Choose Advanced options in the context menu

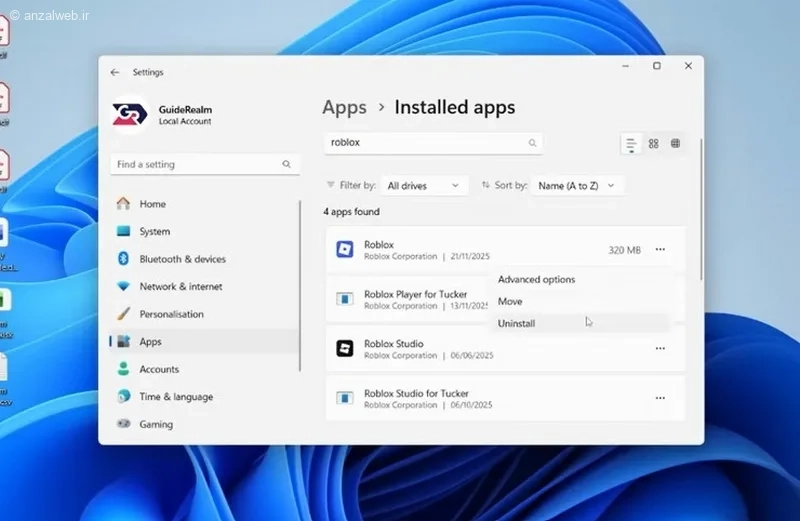(580, 280)
